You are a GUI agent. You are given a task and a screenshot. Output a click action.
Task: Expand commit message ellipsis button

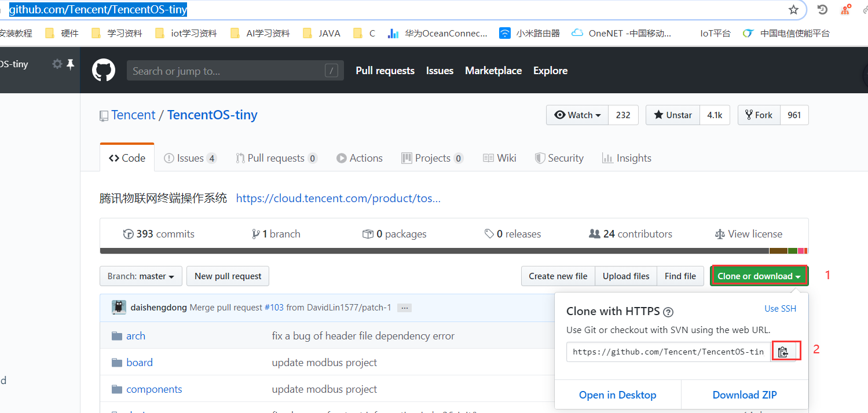(x=404, y=308)
